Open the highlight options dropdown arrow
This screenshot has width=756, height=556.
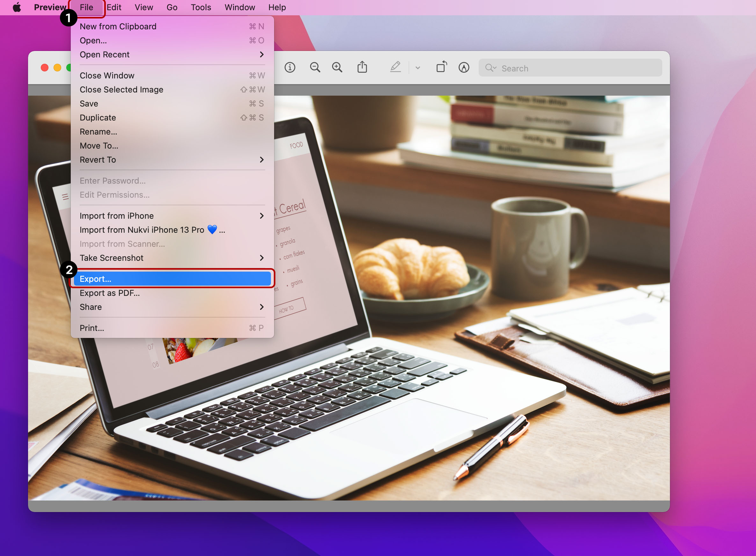pyautogui.click(x=418, y=68)
